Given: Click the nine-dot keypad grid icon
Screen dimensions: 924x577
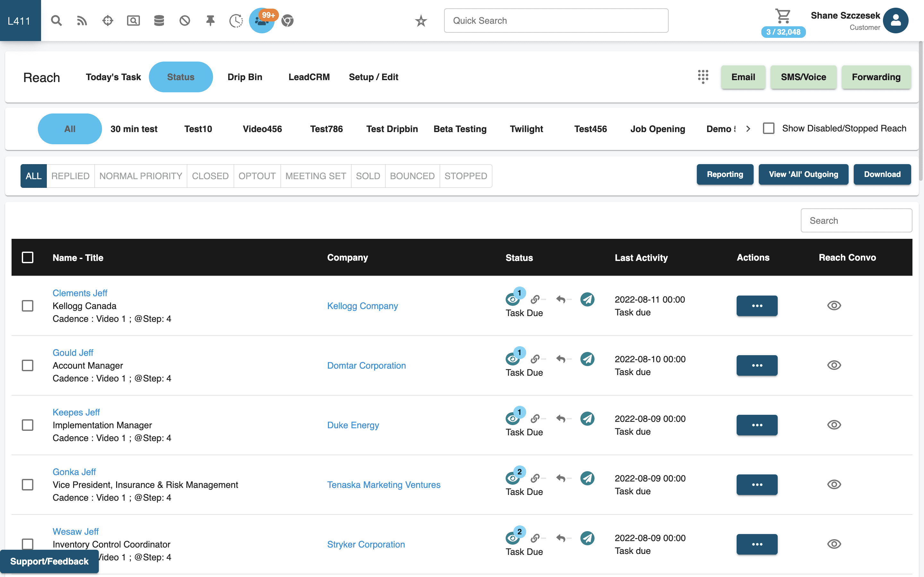Looking at the screenshot, I should click(703, 77).
